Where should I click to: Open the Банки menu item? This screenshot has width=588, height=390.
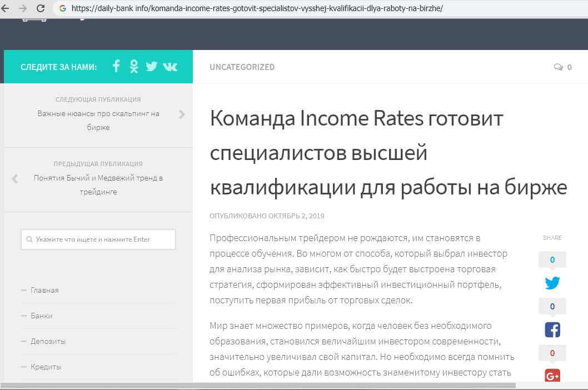[41, 316]
